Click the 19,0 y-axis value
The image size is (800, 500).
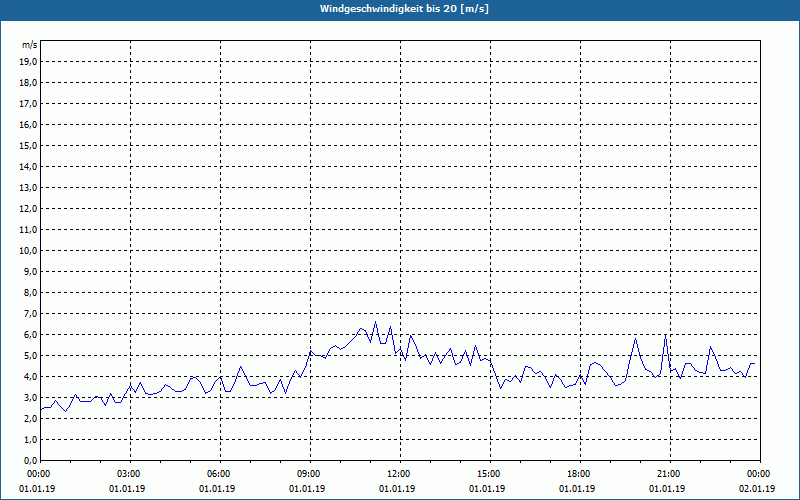point(28,62)
